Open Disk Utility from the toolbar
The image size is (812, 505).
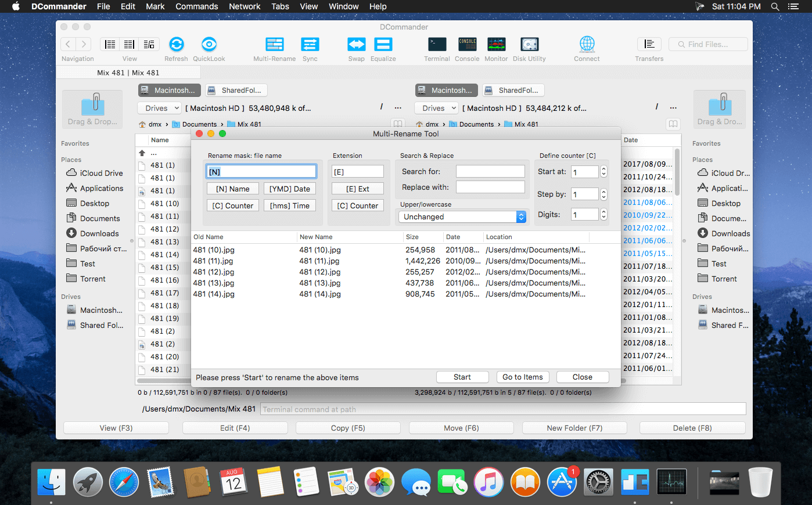pos(529,44)
